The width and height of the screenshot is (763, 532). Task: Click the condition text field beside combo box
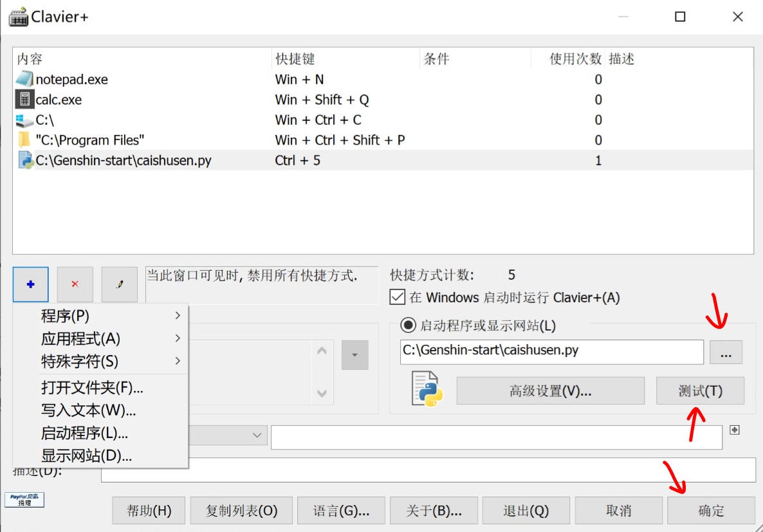click(x=497, y=437)
